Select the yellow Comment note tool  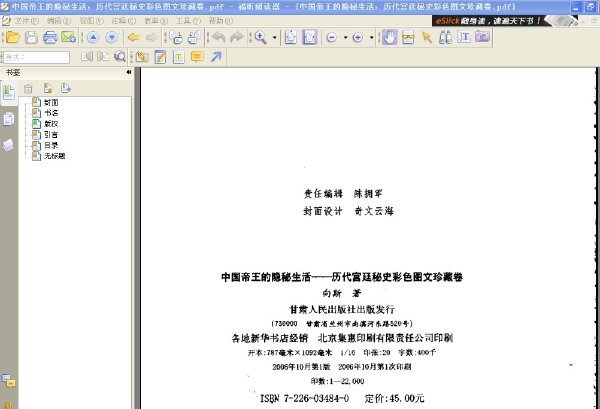point(197,57)
